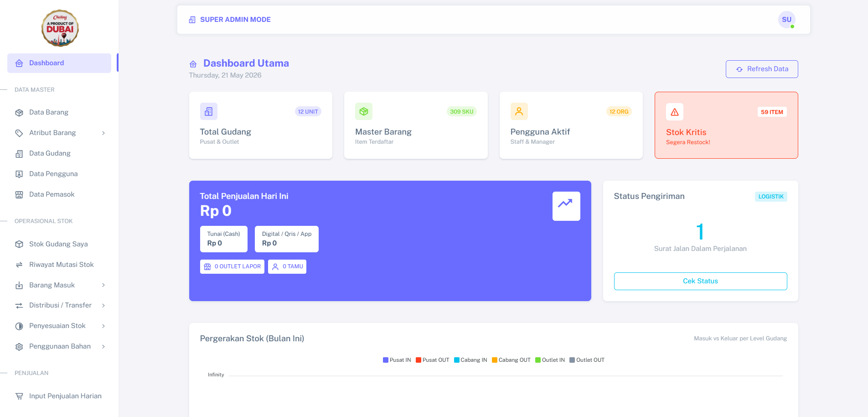Toggle Pusat OUT series in chart legend
The image size is (868, 417).
[433, 360]
